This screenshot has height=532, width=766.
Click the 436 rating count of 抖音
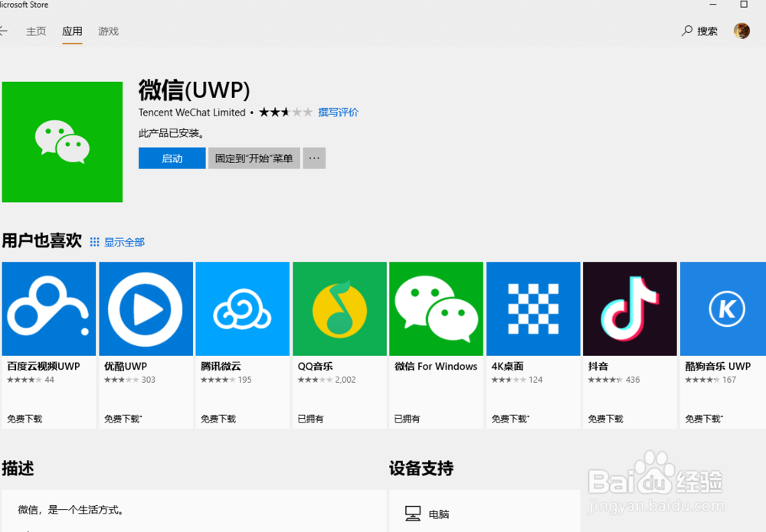633,380
